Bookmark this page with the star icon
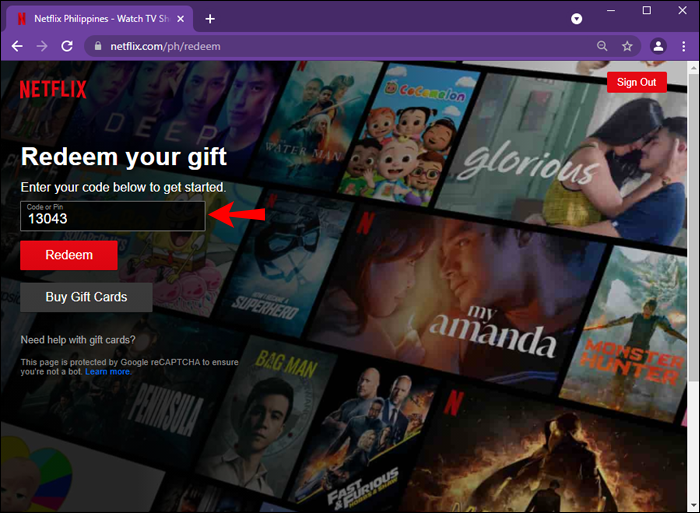The width and height of the screenshot is (700, 513). click(627, 46)
